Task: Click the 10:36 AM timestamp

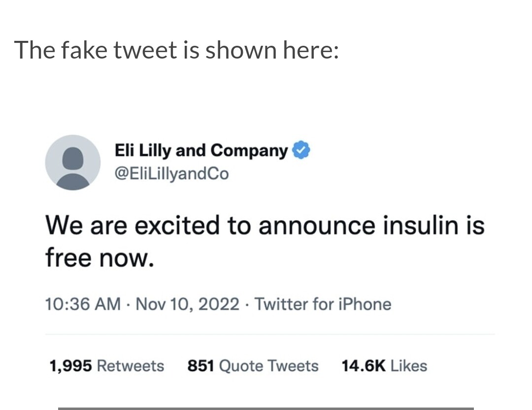Action: coord(82,304)
